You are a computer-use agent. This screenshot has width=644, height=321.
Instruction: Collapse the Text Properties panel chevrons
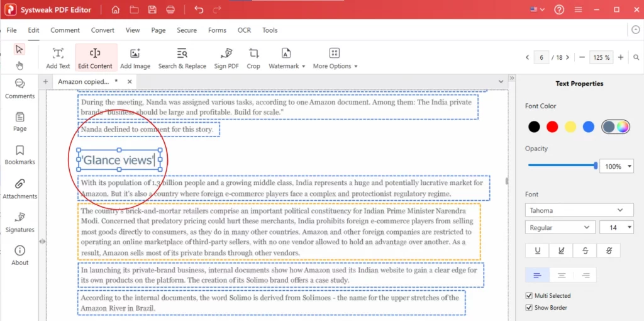512,78
